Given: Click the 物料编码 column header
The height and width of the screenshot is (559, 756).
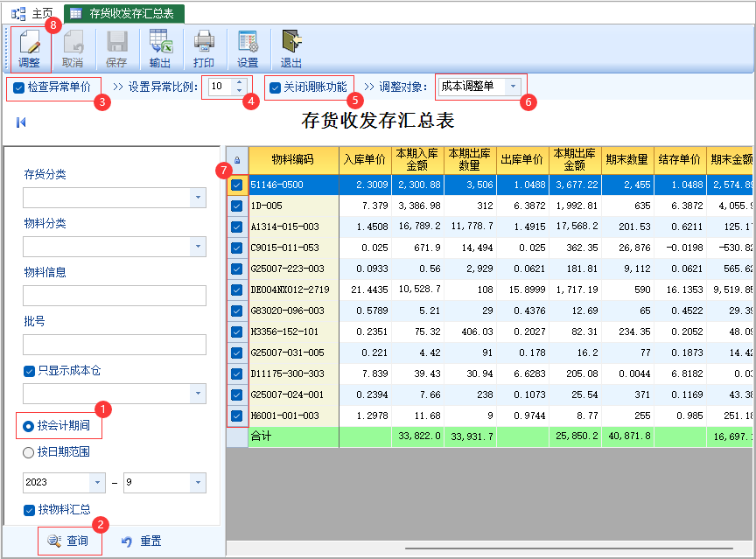Looking at the screenshot, I should (x=294, y=160).
